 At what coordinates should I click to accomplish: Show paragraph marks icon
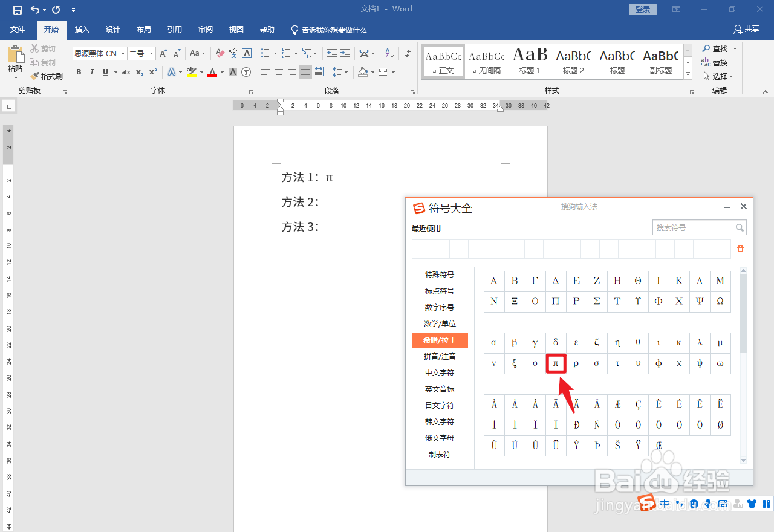pyautogui.click(x=408, y=53)
